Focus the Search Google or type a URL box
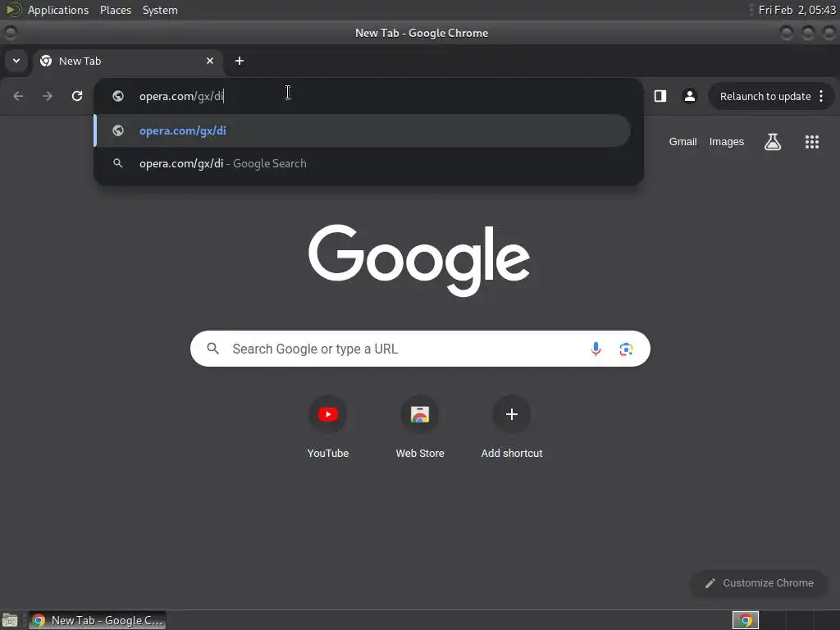The width and height of the screenshot is (840, 630). [420, 349]
